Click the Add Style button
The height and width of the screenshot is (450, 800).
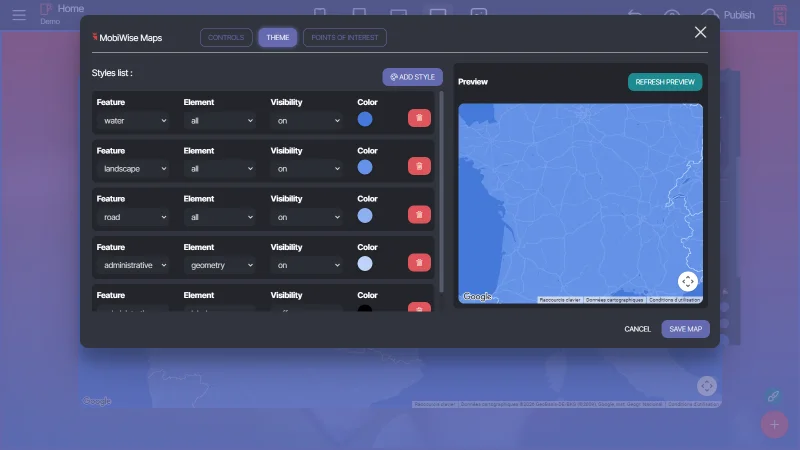[412, 77]
